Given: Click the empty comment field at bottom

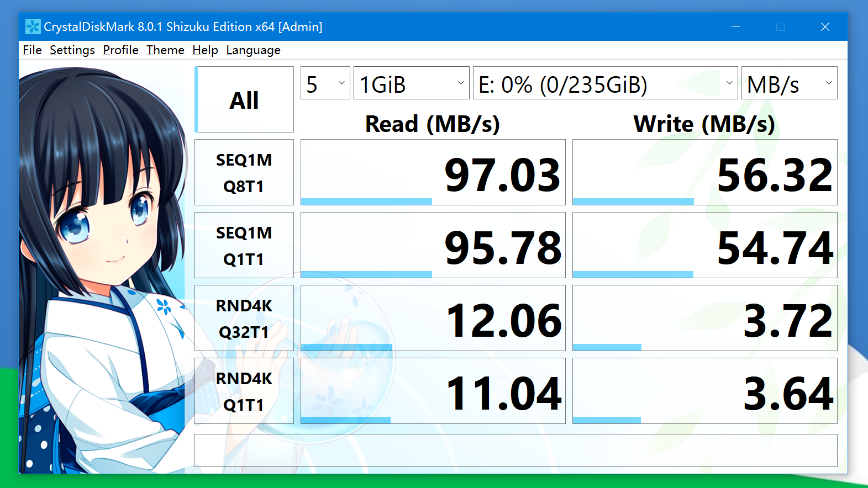Looking at the screenshot, I should [x=516, y=450].
